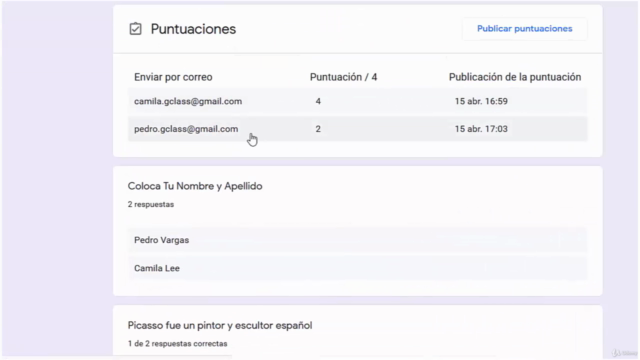Select the Puntuaciones section heading
Screen dimensions: 640x360
[193, 29]
